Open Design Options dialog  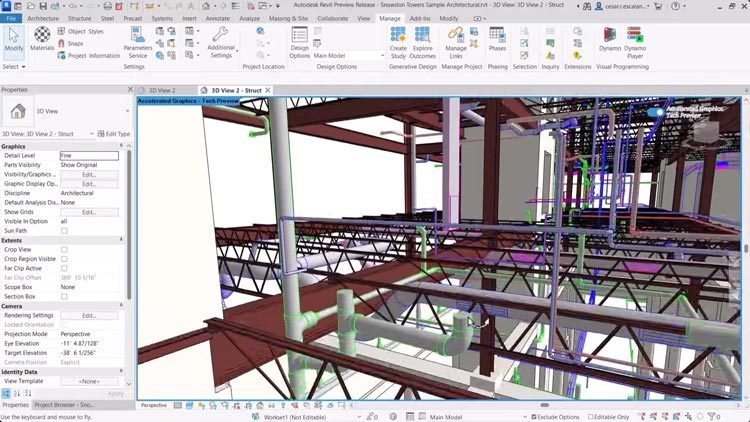(299, 43)
